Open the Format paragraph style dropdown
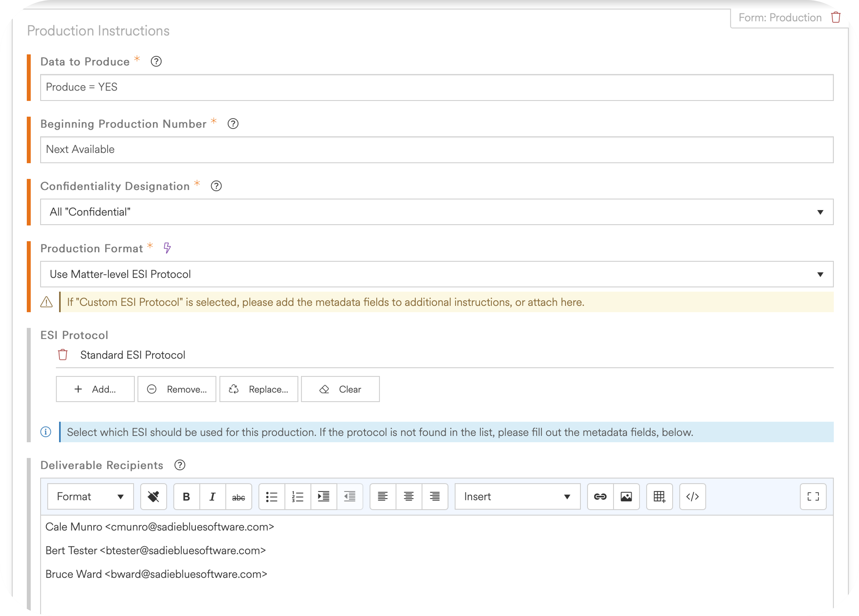This screenshot has width=859, height=616. [90, 497]
